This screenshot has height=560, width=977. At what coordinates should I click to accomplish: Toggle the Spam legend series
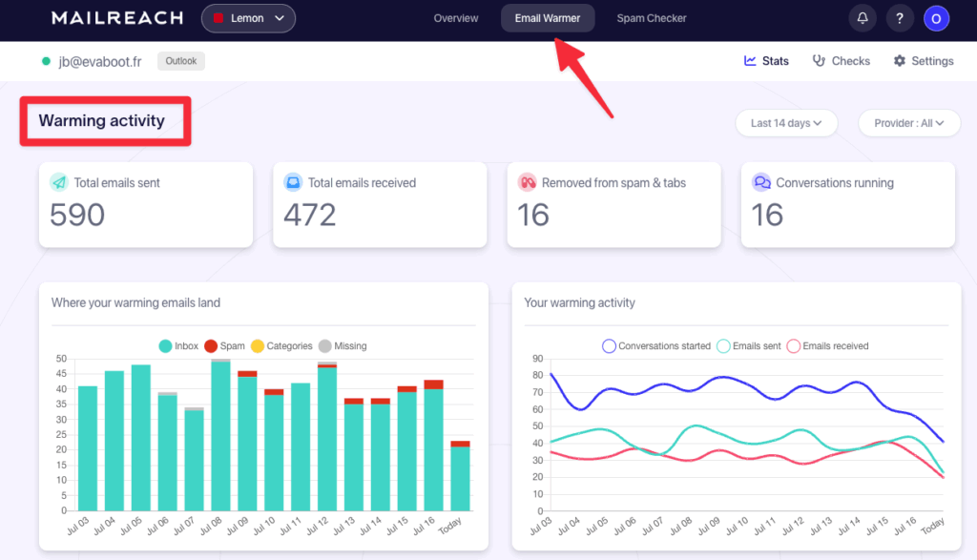pyautogui.click(x=224, y=345)
